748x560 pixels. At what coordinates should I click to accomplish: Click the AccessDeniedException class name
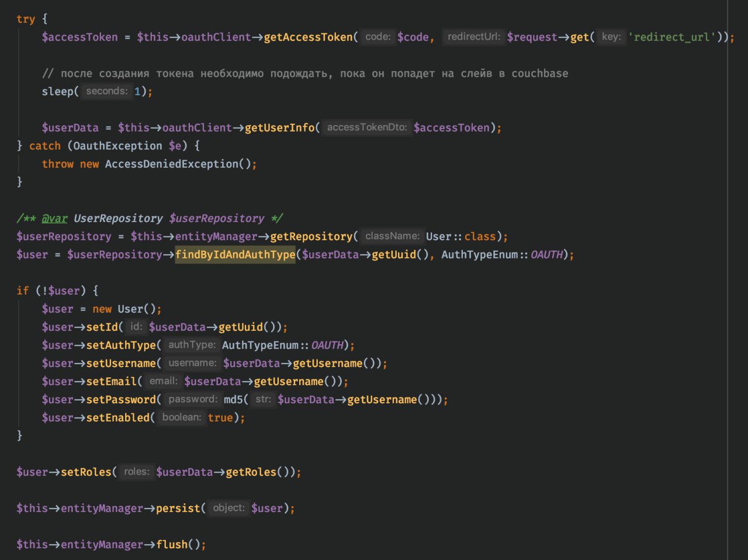point(171,164)
